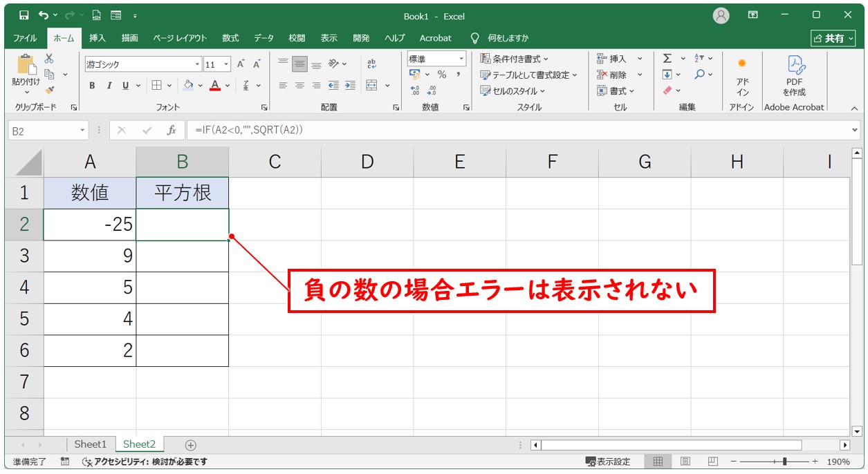Viewport: 868px width, 474px height.
Task: Click the Bold formatting icon
Action: coord(93,86)
